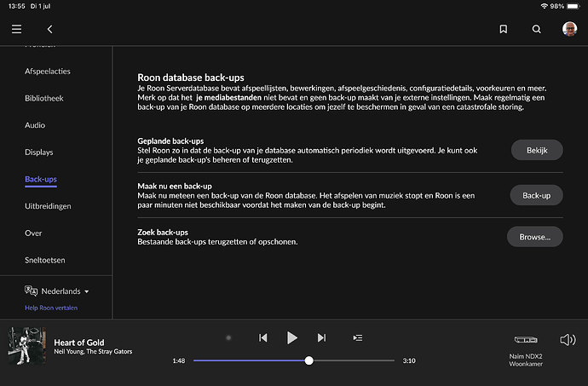Select the Back-ups settings section
The height and width of the screenshot is (386, 588).
(41, 179)
